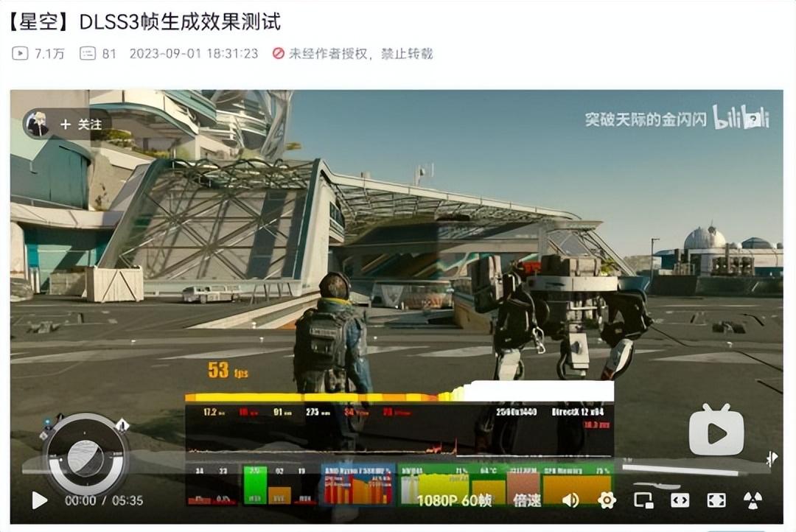Switch to fullscreen mode icon
The image size is (796, 532).
pyautogui.click(x=716, y=500)
